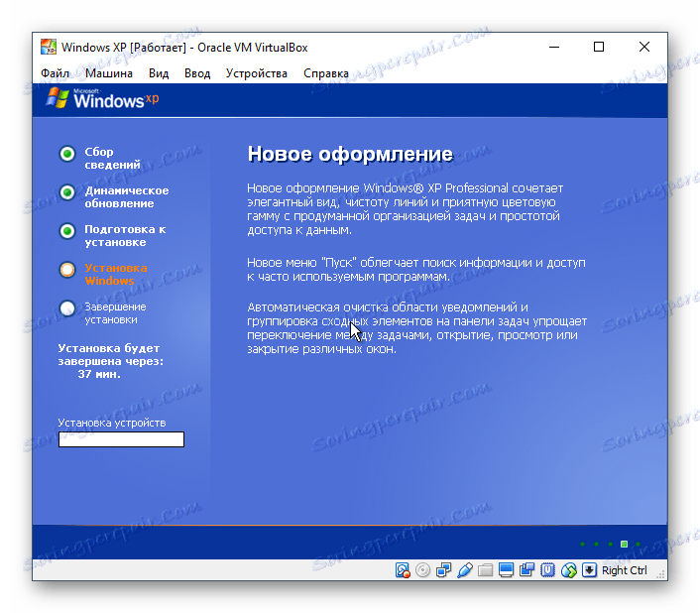Click the Установка Windows orange label
The height and width of the screenshot is (613, 700).
pyautogui.click(x=116, y=274)
